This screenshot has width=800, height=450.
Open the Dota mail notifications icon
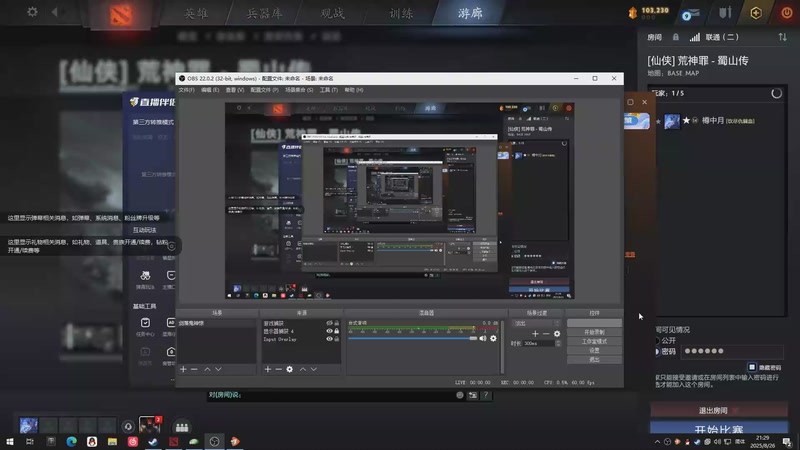[690, 14]
